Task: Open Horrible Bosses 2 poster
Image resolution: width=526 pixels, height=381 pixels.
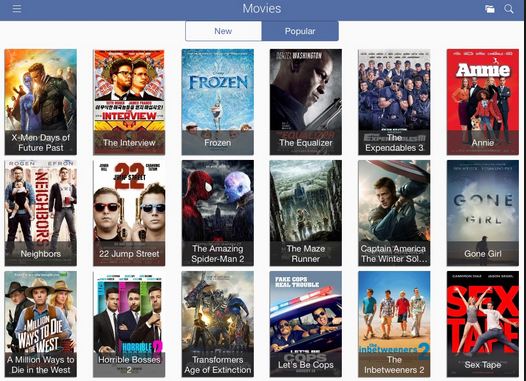Action: [x=129, y=324]
